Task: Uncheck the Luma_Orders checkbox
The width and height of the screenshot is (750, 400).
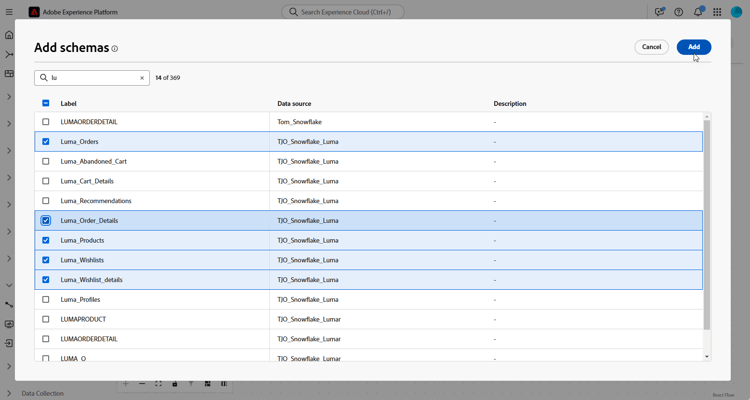Action: (45, 142)
